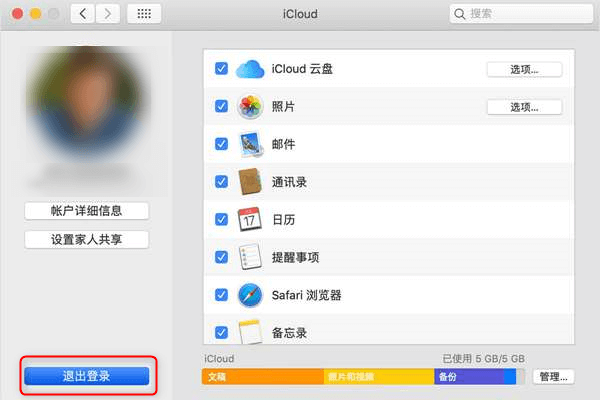The width and height of the screenshot is (600, 400).
Task: Click the 日历 label
Action: click(x=283, y=220)
